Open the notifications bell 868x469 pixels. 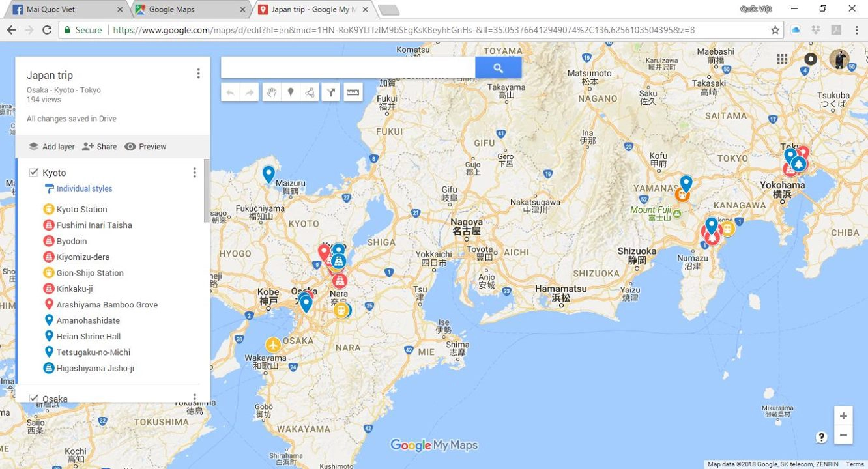[811, 59]
